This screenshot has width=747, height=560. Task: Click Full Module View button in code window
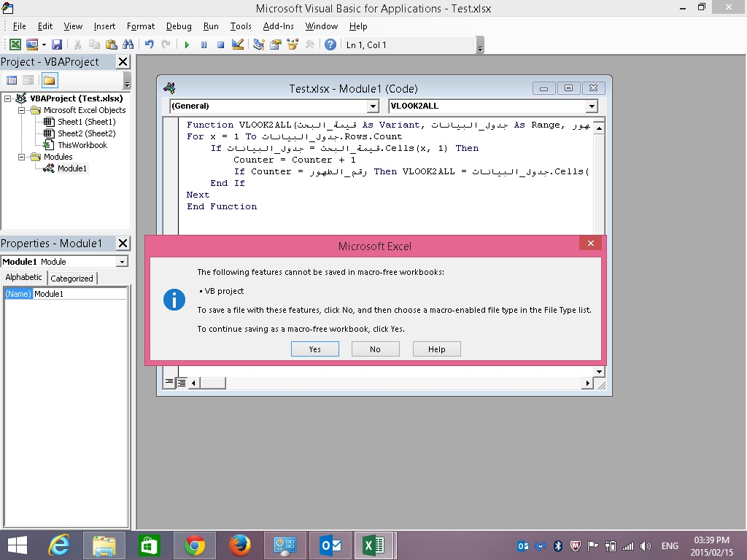pos(182,382)
